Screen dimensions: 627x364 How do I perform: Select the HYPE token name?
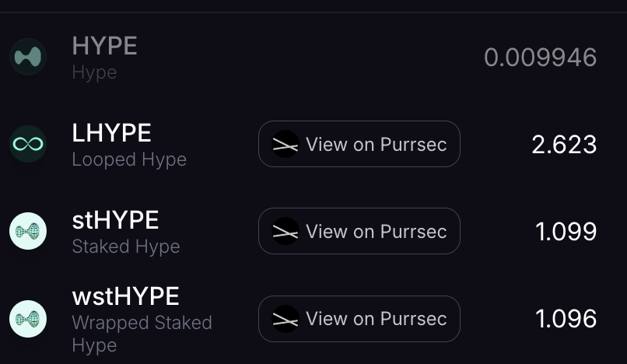[x=104, y=46]
